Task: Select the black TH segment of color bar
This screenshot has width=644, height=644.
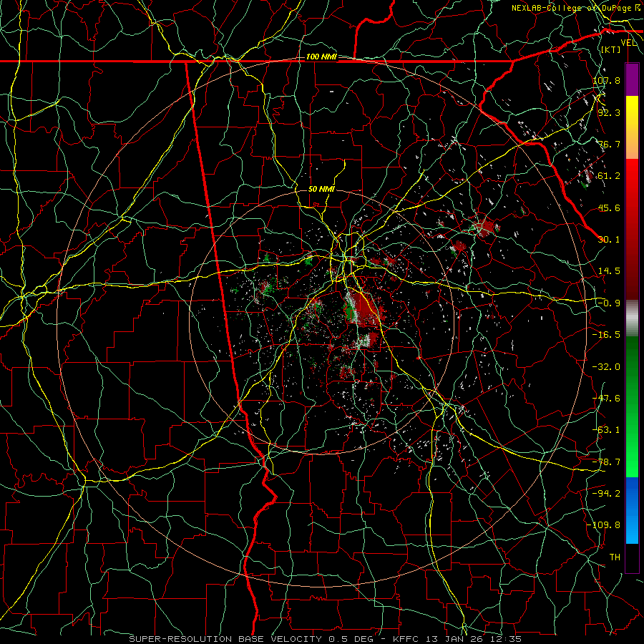Action: point(632,557)
